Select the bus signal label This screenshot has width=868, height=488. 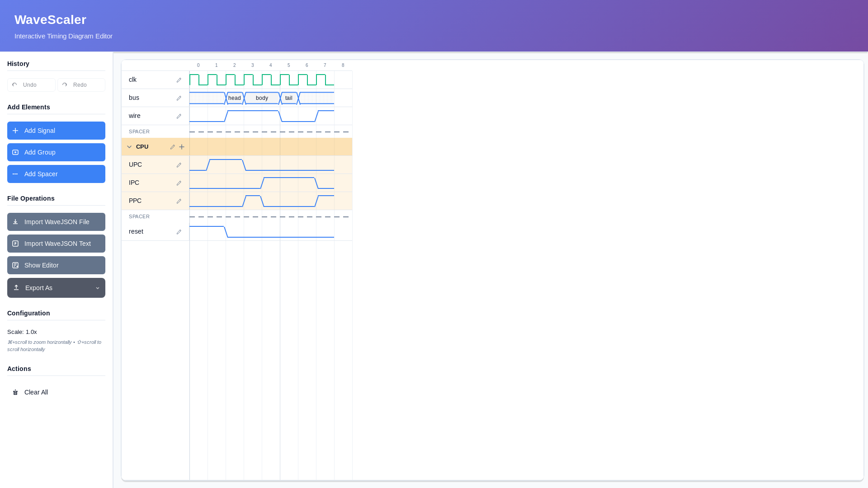(x=134, y=98)
